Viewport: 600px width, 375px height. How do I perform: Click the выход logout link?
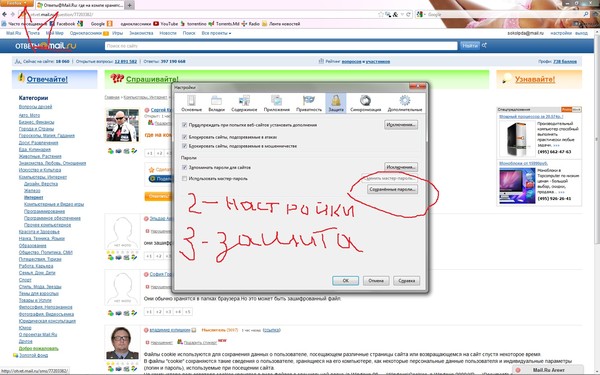click(581, 33)
